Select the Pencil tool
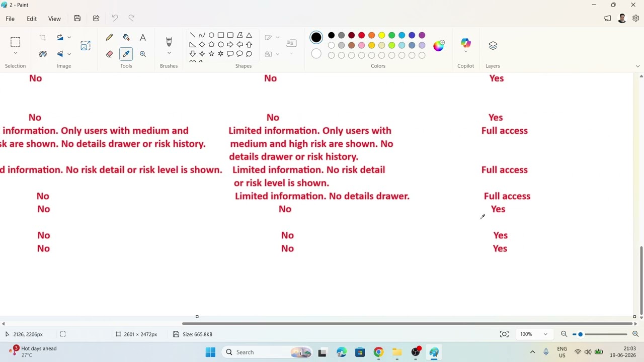The height and width of the screenshot is (362, 644). pyautogui.click(x=109, y=38)
